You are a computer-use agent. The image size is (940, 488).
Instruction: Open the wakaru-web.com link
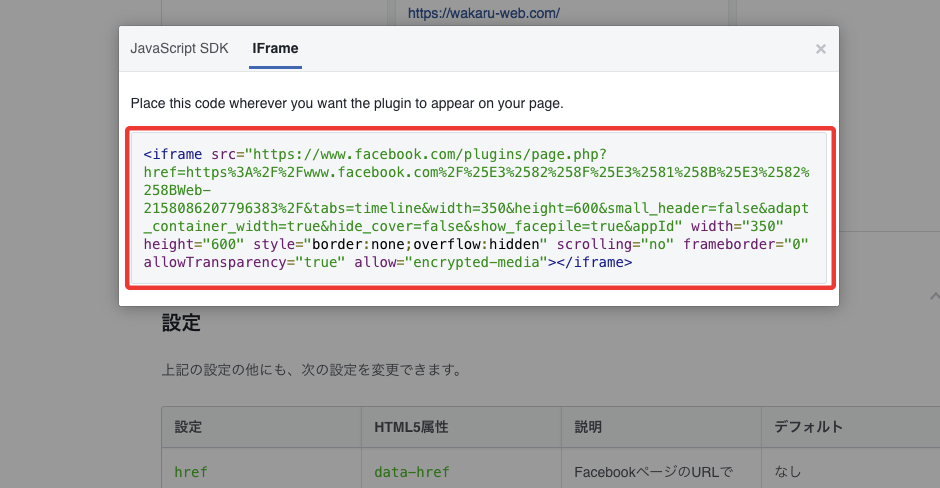[483, 13]
